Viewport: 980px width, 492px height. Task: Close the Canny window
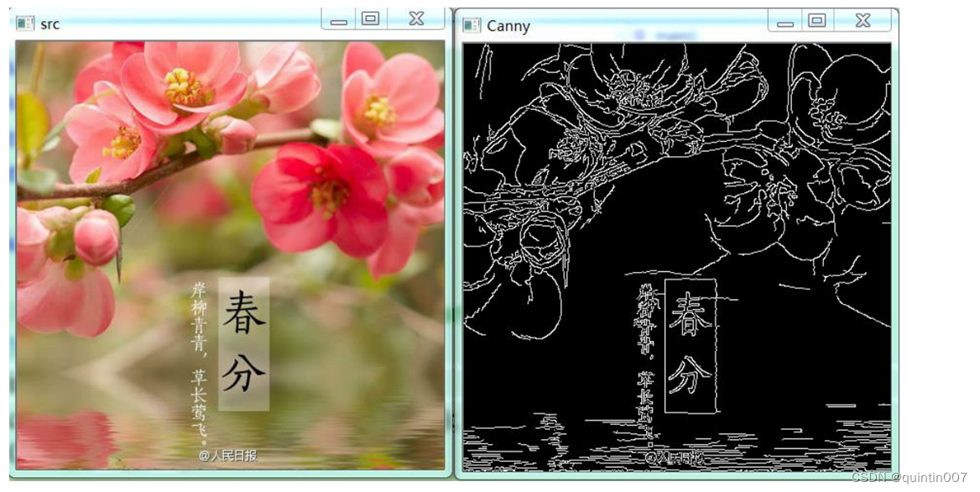point(863,21)
